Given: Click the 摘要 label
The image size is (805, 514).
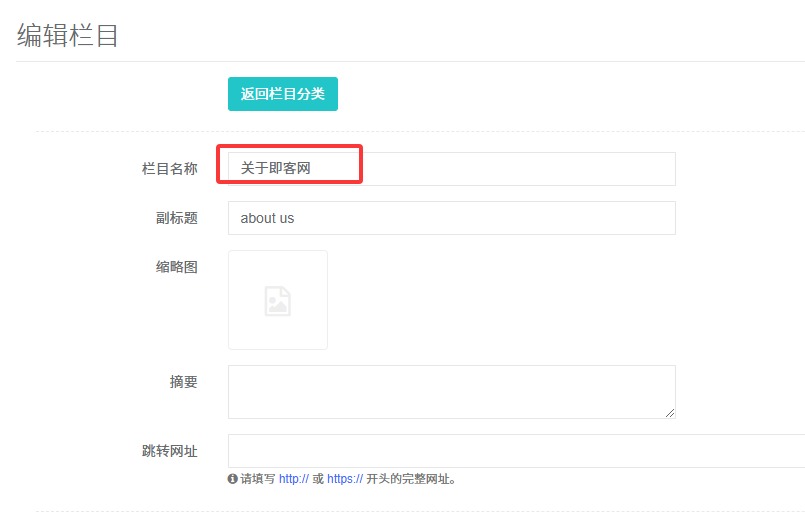Looking at the screenshot, I should coord(183,382).
